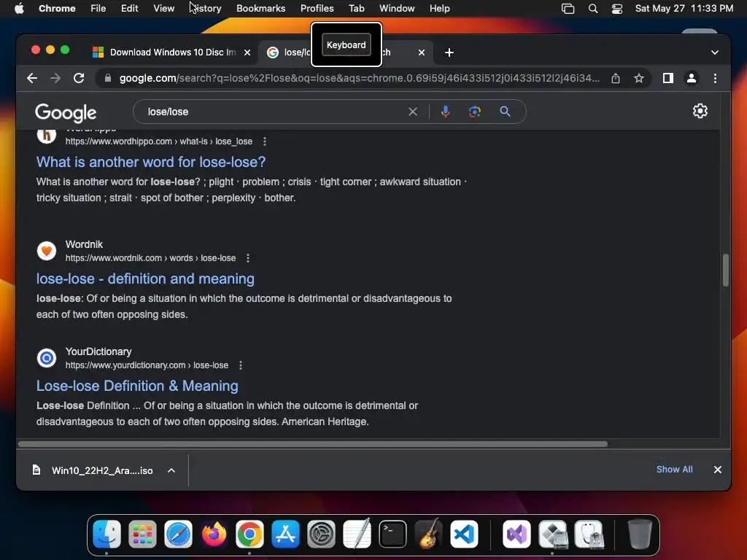
Task: Expand the Win10 iso download options
Action: (x=171, y=470)
